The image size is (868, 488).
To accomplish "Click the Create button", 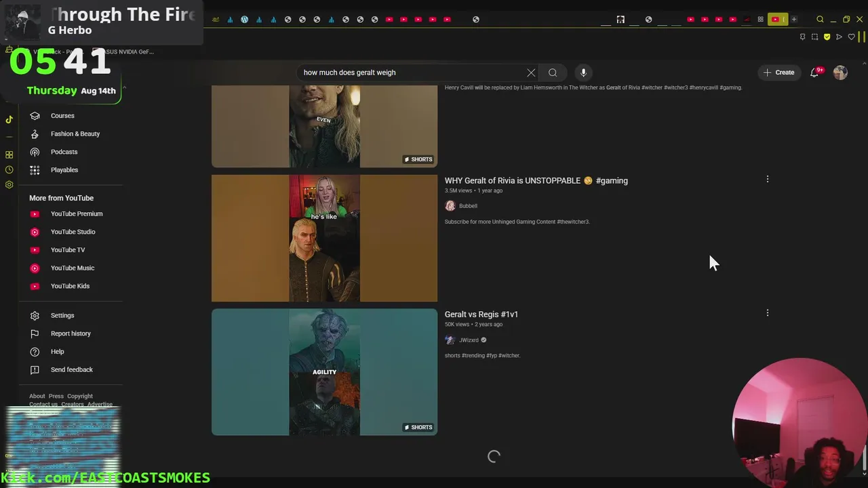I will tap(778, 73).
